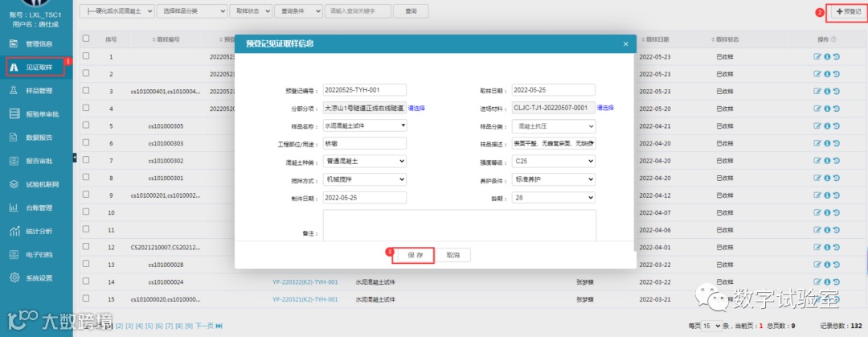Open the 混凝土种类 dropdown
The image size is (868, 337).
point(365,162)
